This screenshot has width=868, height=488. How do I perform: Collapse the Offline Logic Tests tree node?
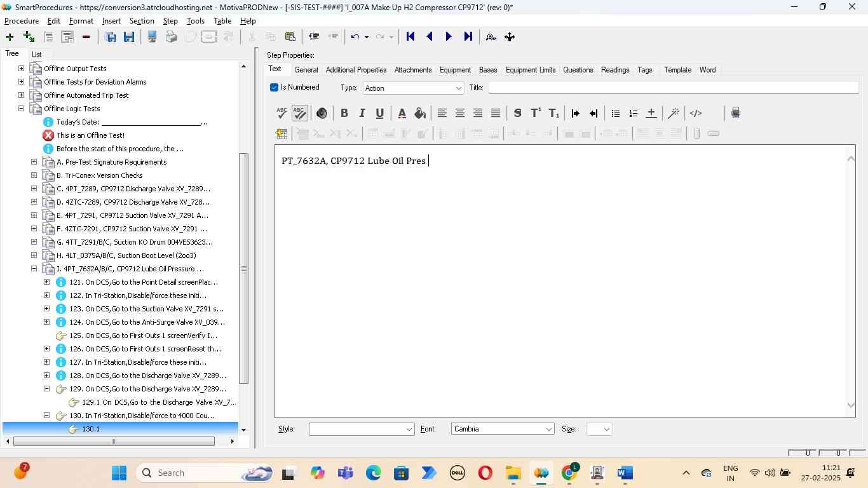tap(21, 109)
